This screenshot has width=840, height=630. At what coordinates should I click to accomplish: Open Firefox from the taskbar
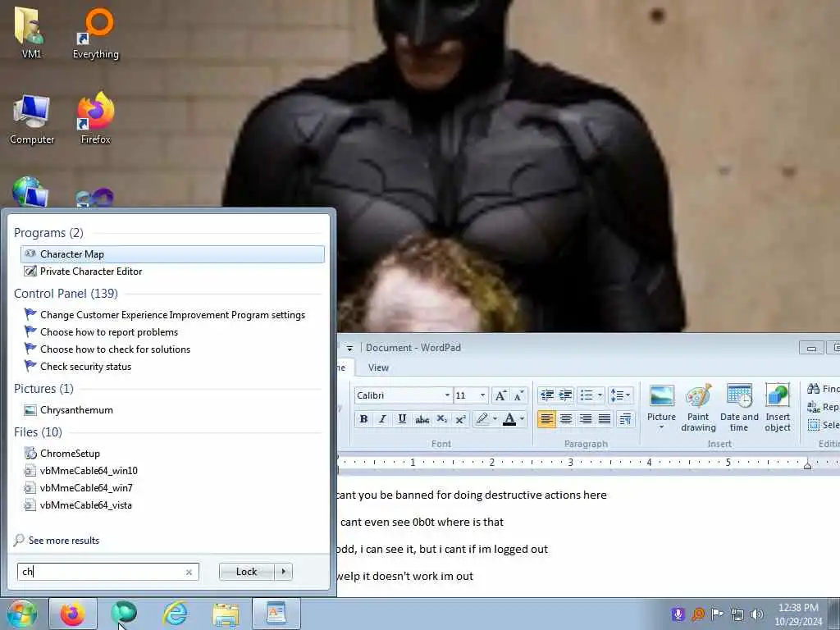pyautogui.click(x=73, y=614)
